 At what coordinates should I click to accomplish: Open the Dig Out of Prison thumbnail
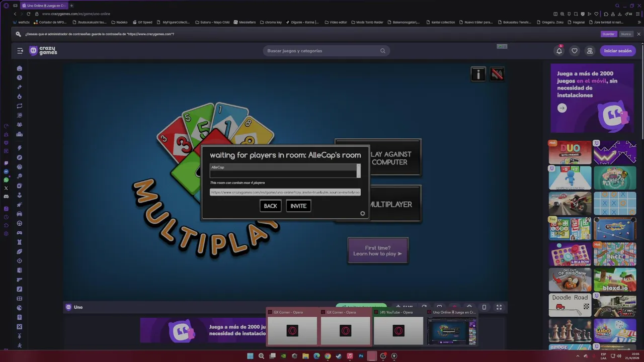click(570, 280)
